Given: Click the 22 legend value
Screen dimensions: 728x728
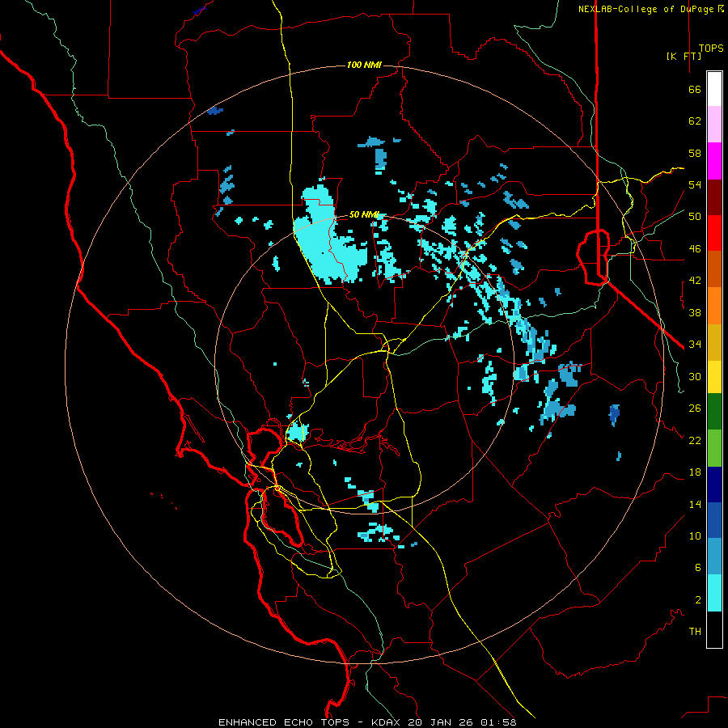Looking at the screenshot, I should [695, 440].
